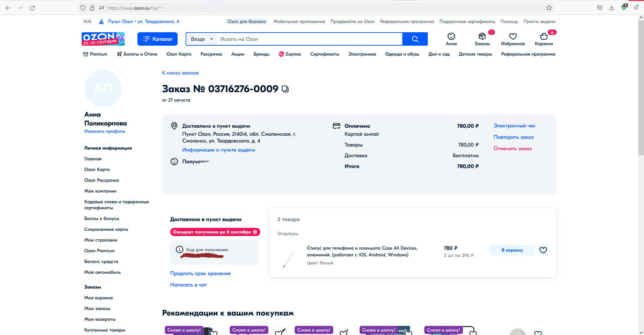Open browser downloads arrow icon
Image resolution: width=644 pixels, height=335 pixels.
coord(612,8)
